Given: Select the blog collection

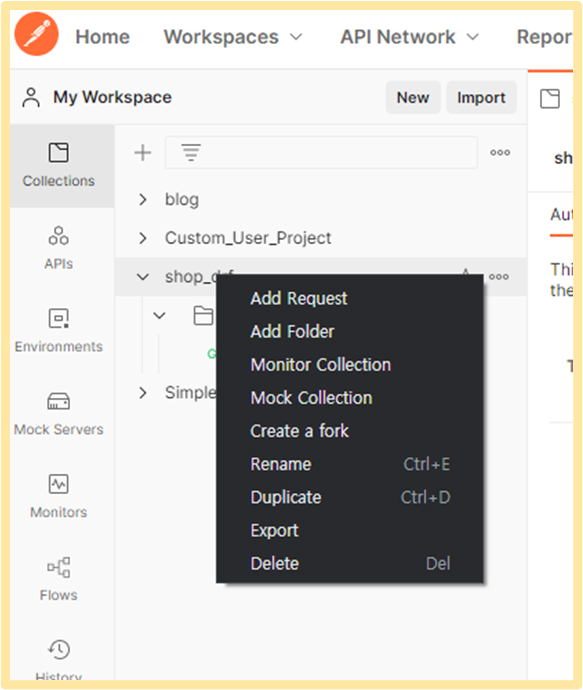Looking at the screenshot, I should tap(182, 199).
